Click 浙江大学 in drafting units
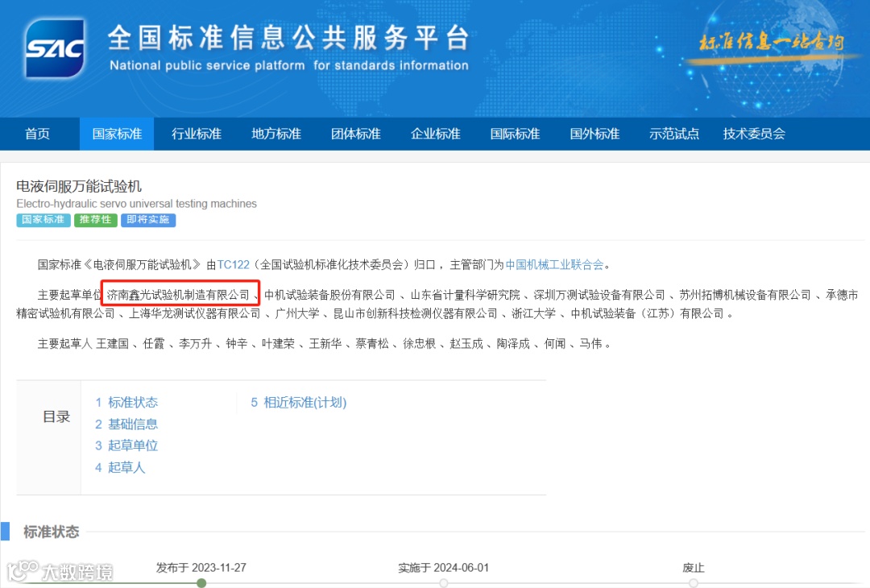The image size is (870, 588). pyautogui.click(x=534, y=313)
